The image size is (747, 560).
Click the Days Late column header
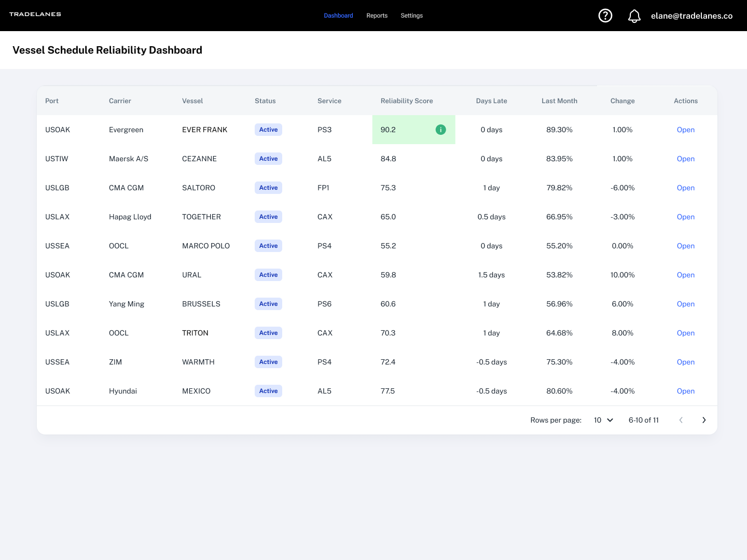coord(491,101)
